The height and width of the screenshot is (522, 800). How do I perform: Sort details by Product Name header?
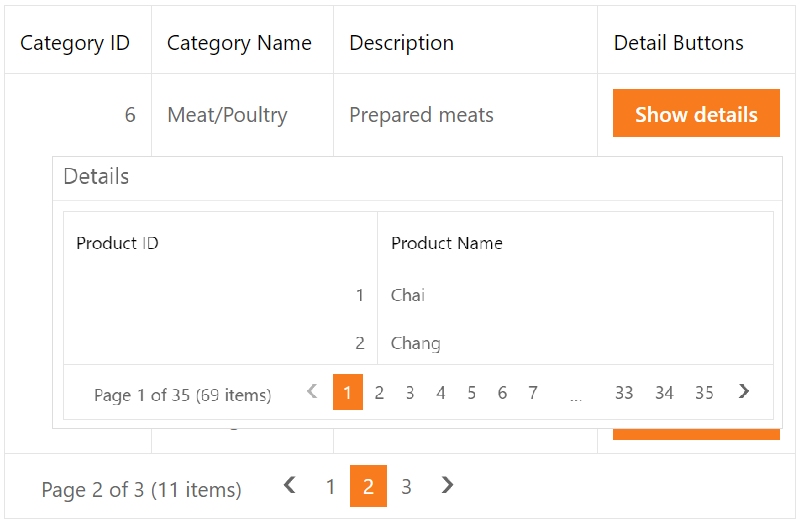point(447,243)
